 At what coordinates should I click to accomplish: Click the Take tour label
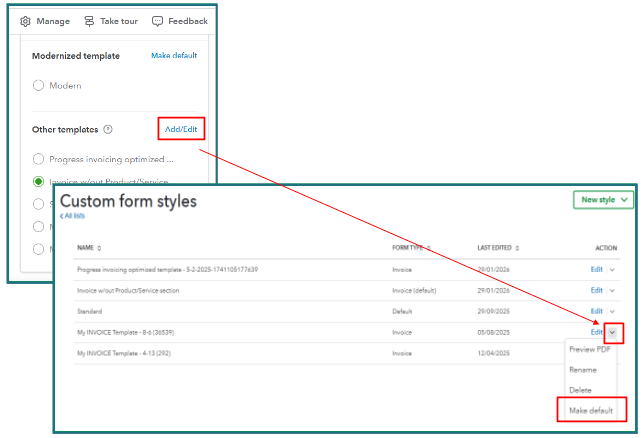[119, 21]
